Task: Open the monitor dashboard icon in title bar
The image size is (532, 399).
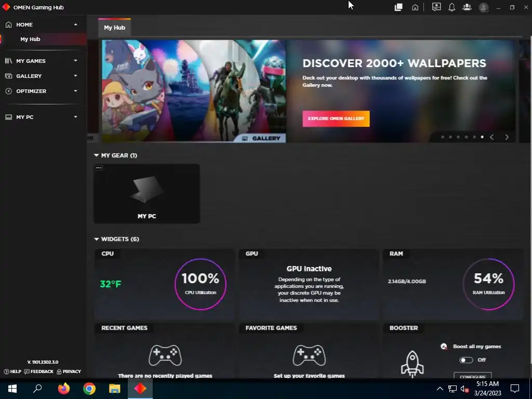Action: tap(436, 7)
